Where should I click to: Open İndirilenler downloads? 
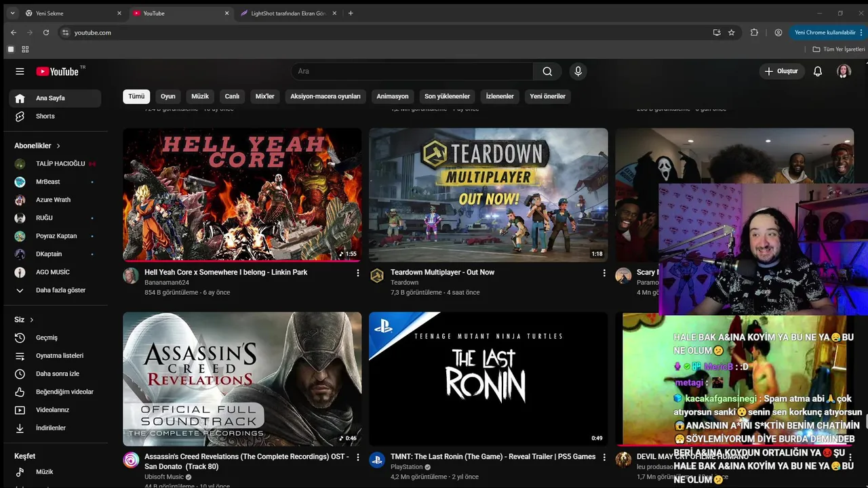pos(55,428)
